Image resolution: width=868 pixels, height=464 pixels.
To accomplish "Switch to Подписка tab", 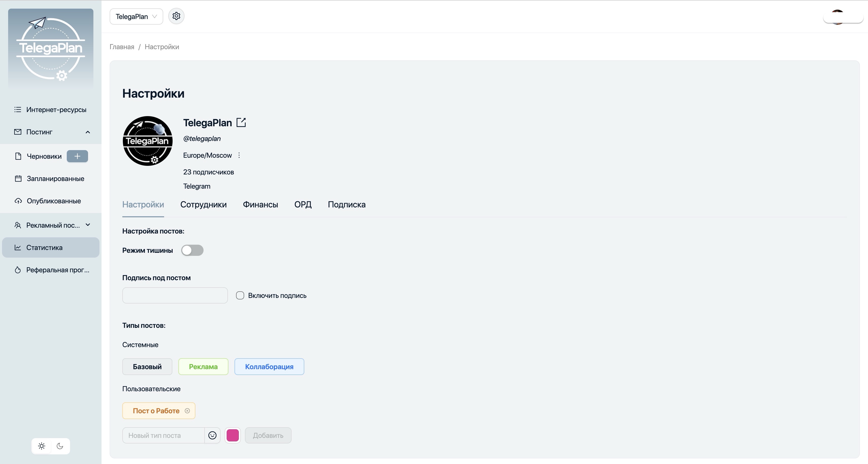I will 347,205.
